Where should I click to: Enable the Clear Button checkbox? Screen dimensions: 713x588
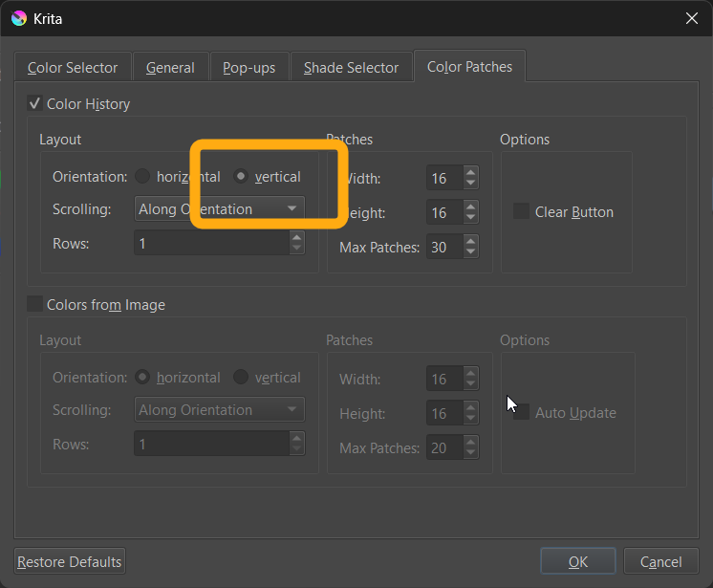[x=522, y=211]
